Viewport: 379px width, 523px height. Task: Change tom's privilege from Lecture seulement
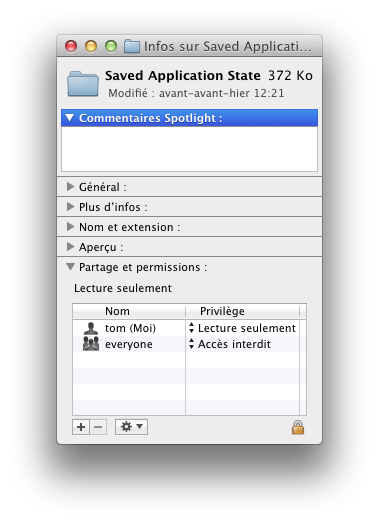[242, 328]
